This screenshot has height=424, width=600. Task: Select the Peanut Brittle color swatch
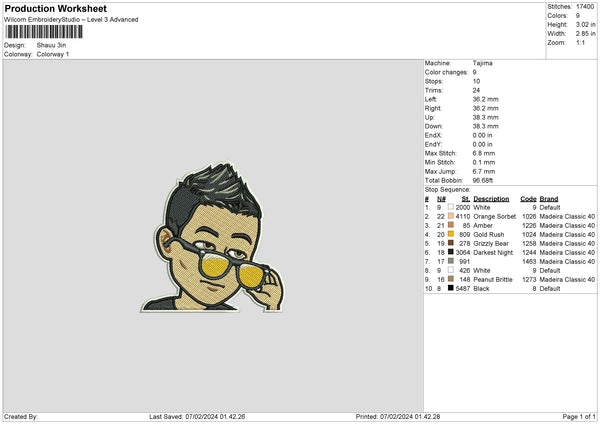[x=451, y=279]
